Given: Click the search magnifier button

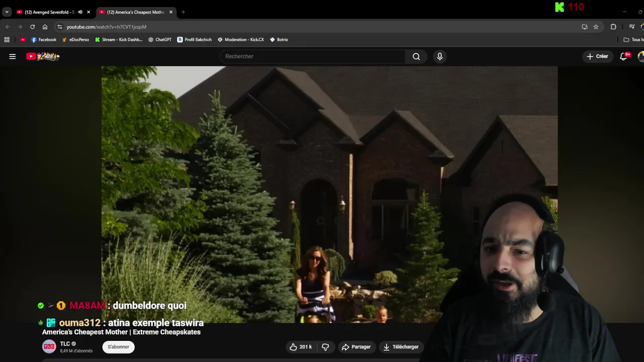Looking at the screenshot, I should (416, 56).
